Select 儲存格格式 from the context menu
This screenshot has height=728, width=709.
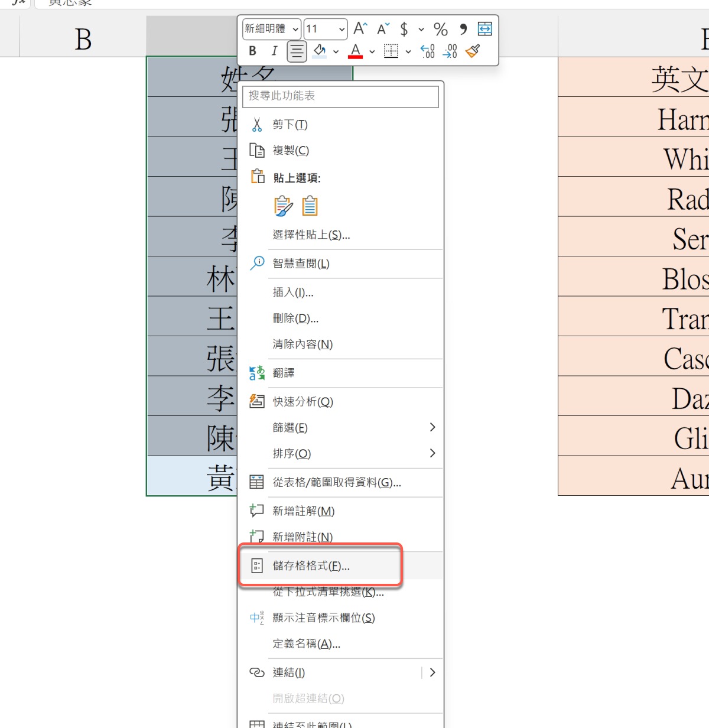311,566
